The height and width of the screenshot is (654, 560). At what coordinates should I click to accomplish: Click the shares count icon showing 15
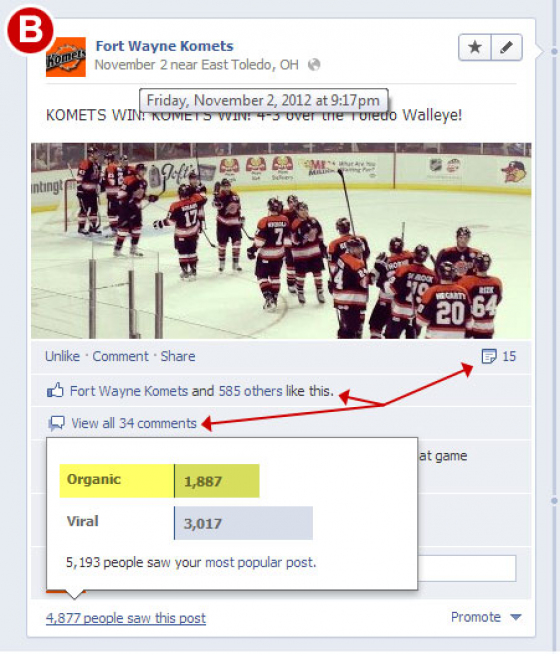coord(489,357)
